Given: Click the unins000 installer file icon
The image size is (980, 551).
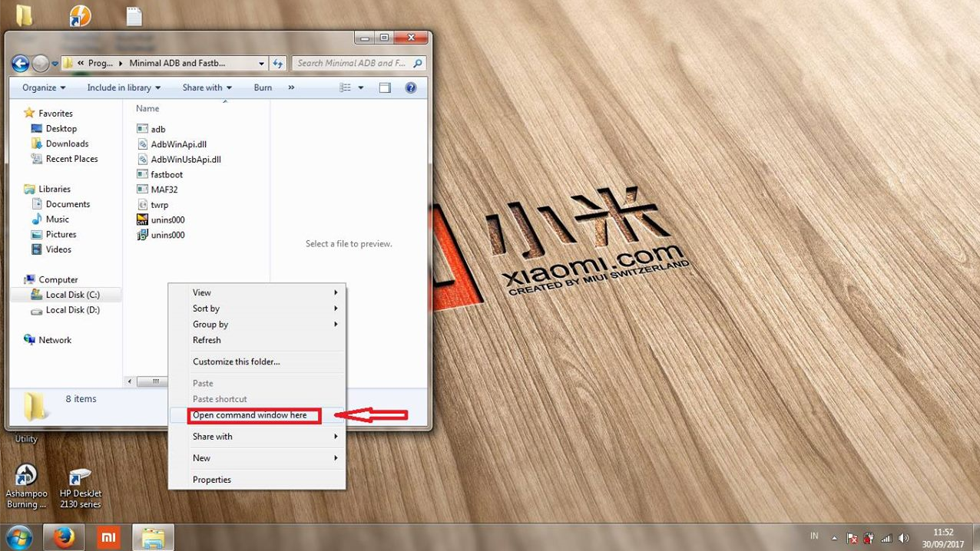Looking at the screenshot, I should click(142, 235).
